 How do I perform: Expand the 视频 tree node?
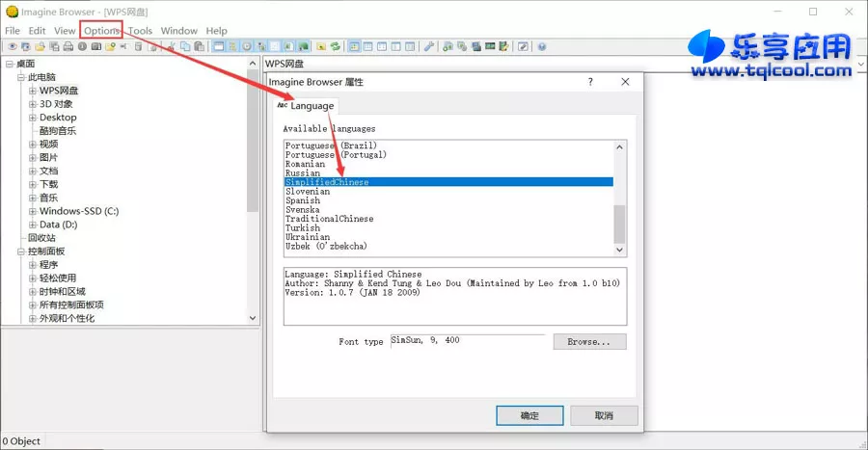(32, 145)
